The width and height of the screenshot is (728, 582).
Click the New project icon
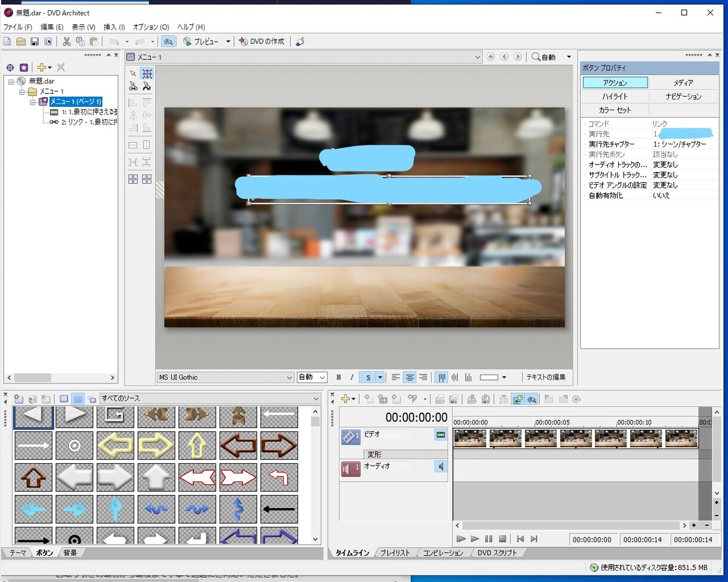7,42
